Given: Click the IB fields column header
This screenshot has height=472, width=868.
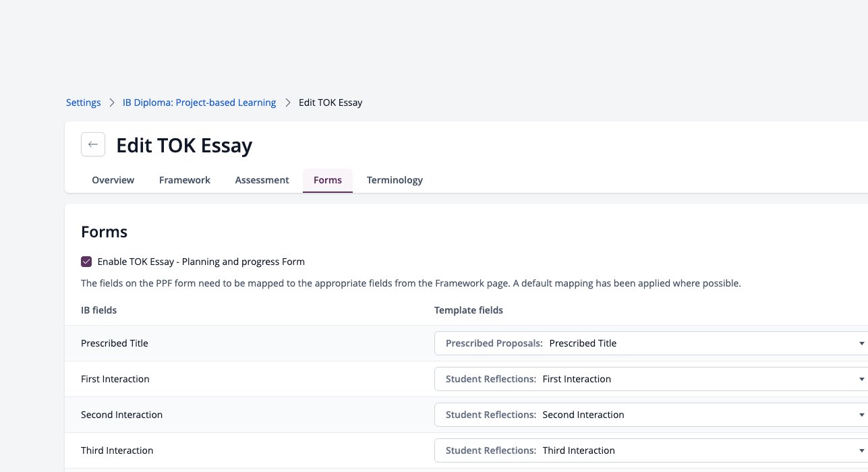Looking at the screenshot, I should tap(98, 310).
